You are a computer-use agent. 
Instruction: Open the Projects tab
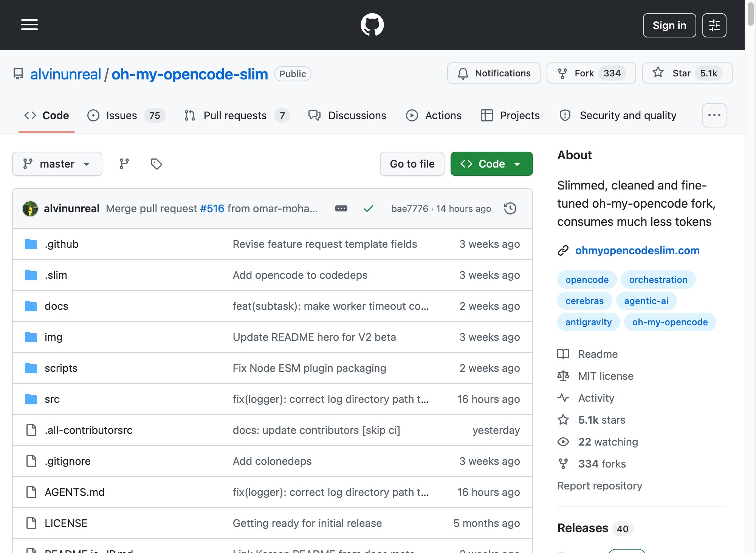(x=510, y=115)
